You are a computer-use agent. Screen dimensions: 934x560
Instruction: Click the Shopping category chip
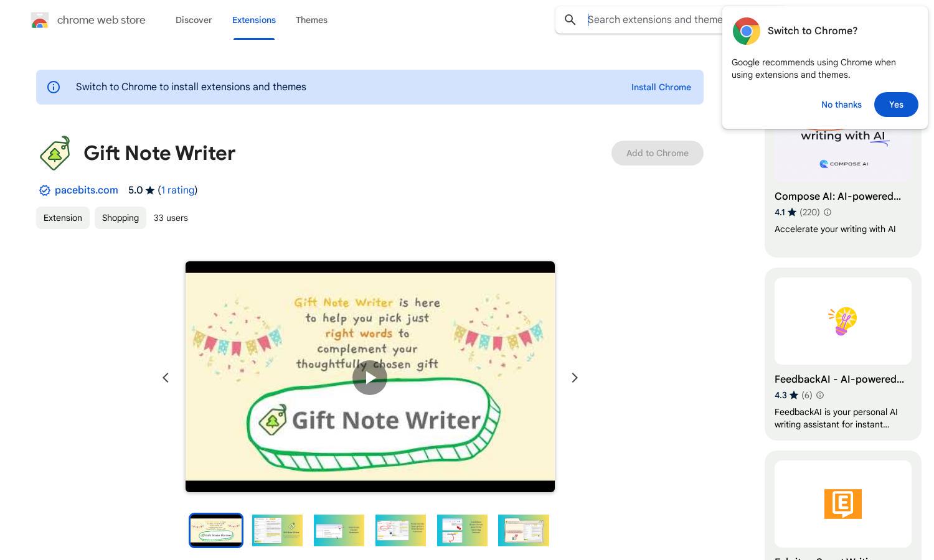[x=120, y=218]
